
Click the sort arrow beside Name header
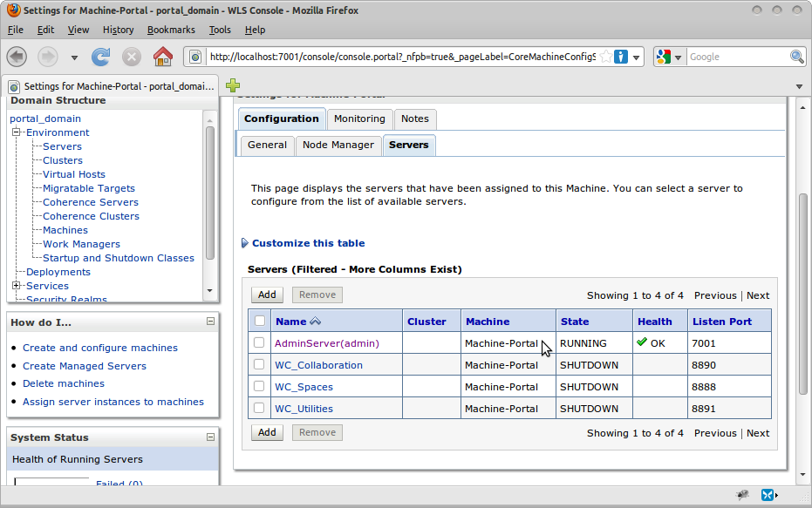(315, 322)
